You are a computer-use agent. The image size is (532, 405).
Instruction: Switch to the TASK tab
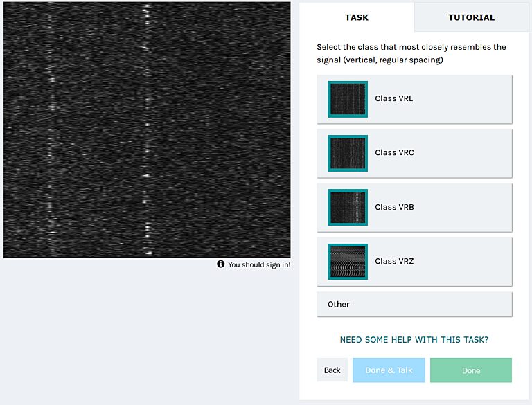pyautogui.click(x=357, y=17)
